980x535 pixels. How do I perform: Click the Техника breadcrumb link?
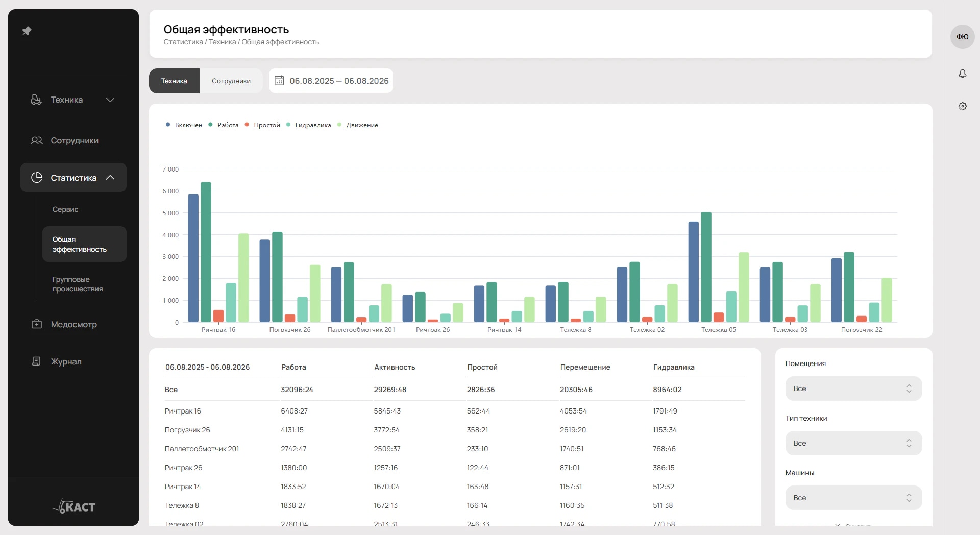point(222,42)
